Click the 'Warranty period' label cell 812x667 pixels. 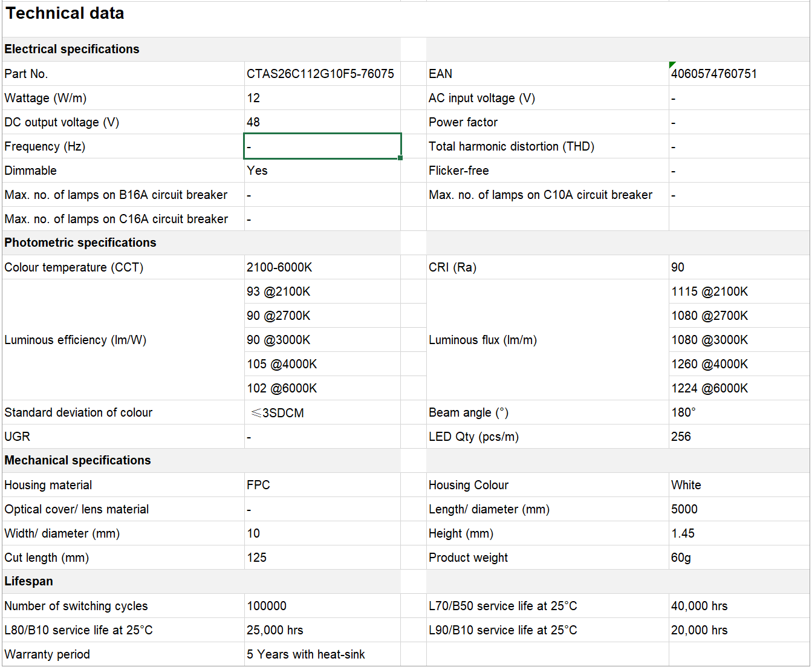click(123, 654)
